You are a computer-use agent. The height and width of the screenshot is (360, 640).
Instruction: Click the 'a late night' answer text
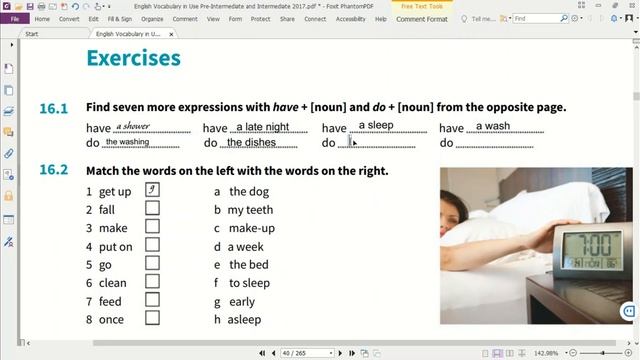pos(263,127)
